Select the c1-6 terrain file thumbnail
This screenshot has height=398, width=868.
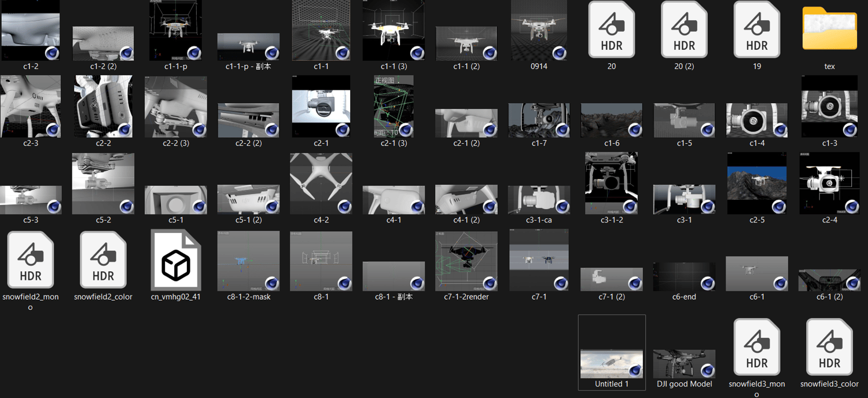612,121
